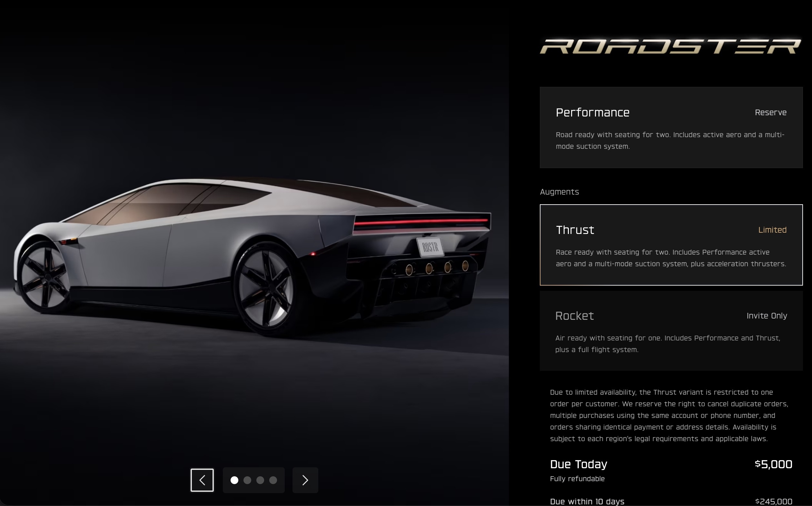The image size is (812, 506).
Task: Click the Fully refundable text
Action: click(577, 479)
